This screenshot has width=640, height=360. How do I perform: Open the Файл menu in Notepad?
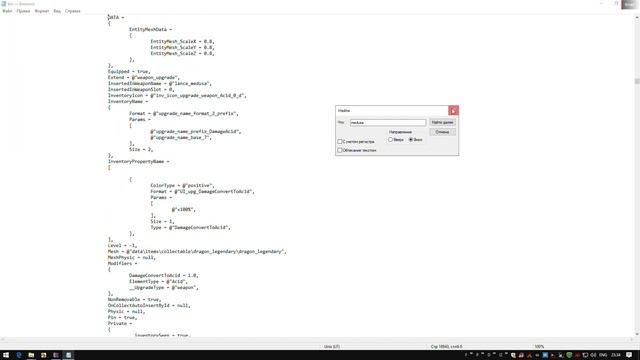7,11
